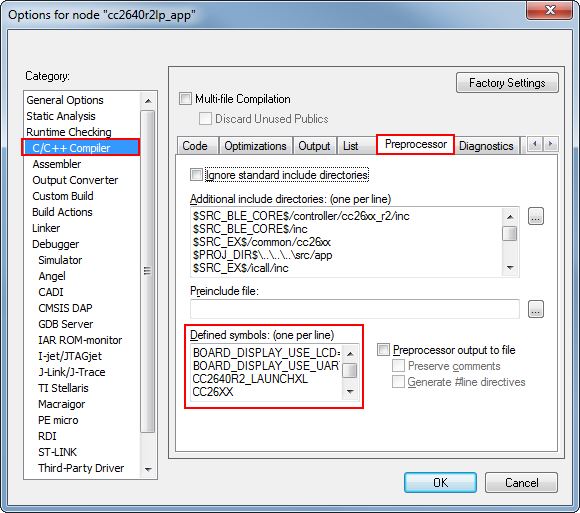Viewport: 580px width, 513px height.
Task: Click category list scroll-down arrow
Action: [148, 469]
